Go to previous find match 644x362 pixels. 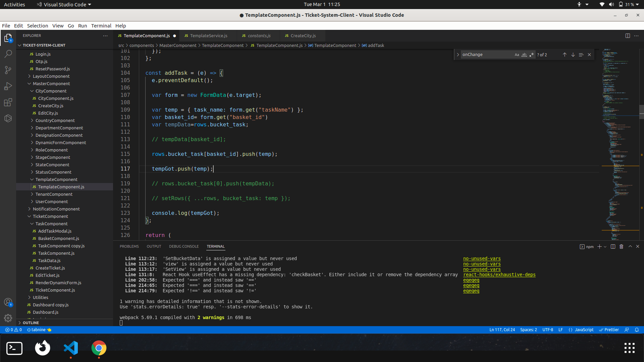pos(565,55)
